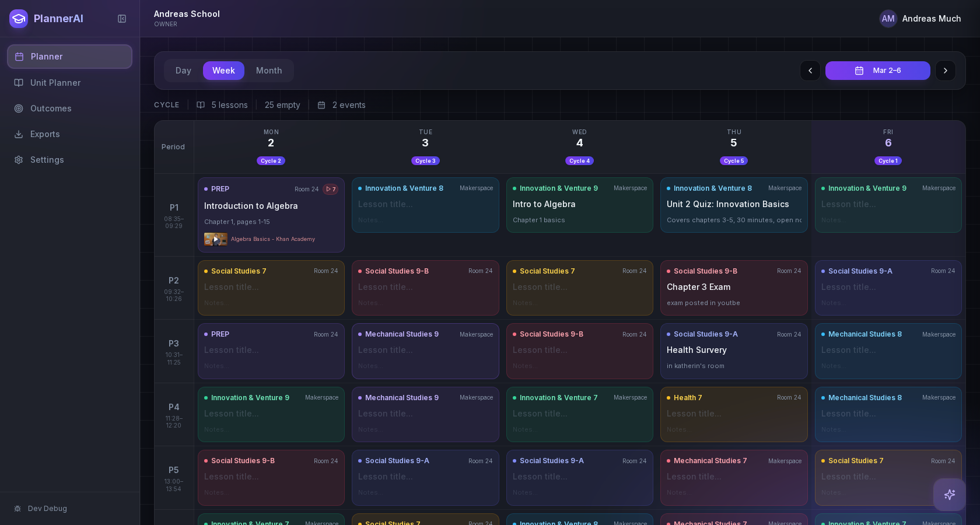This screenshot has height=525, width=980.
Task: Click the AM user avatar
Action: (888, 19)
